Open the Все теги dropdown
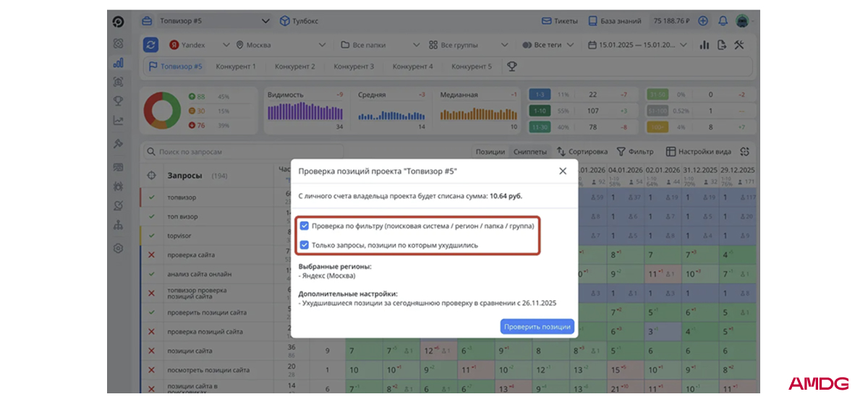The height and width of the screenshot is (402, 868). pos(548,45)
